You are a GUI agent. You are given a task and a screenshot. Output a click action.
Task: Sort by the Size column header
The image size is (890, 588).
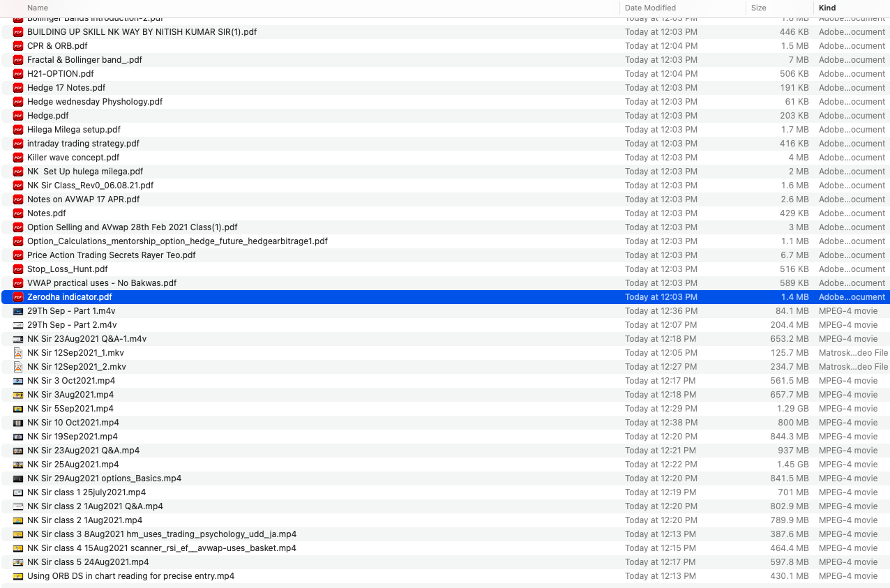[759, 8]
